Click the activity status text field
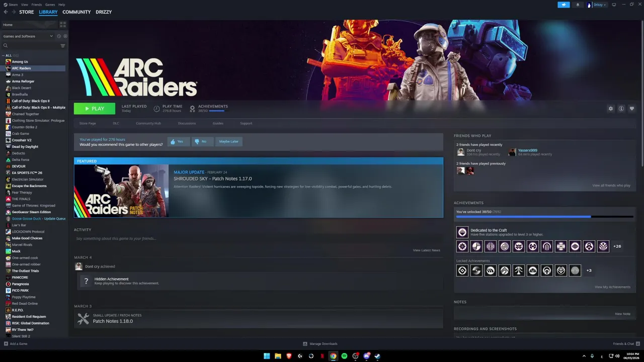Screen dimensions: 644x362 point(259,238)
